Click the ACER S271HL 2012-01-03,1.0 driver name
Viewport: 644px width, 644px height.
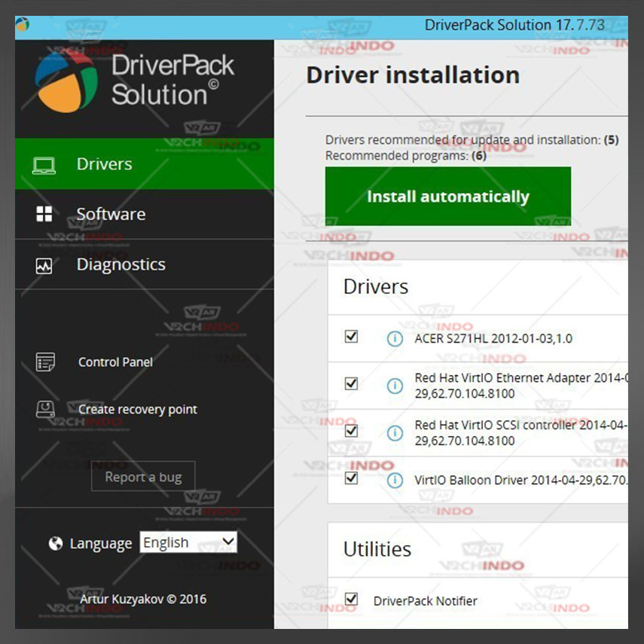[493, 338]
